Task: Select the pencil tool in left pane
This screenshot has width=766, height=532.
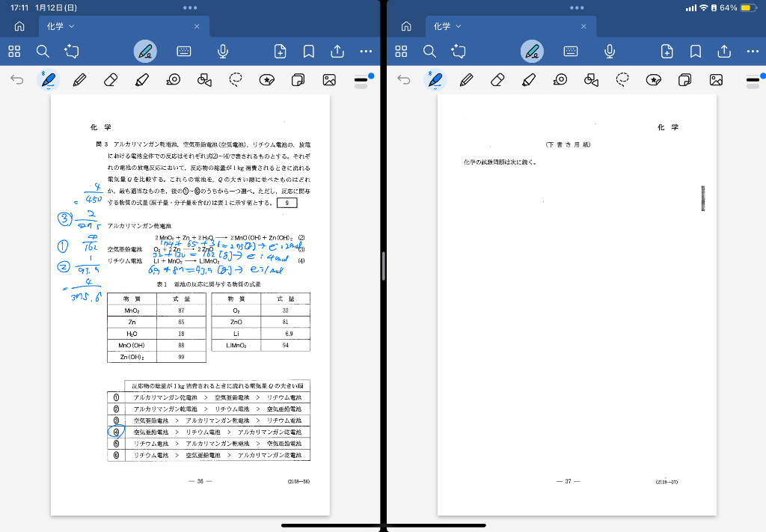Action: pyautogui.click(x=79, y=79)
